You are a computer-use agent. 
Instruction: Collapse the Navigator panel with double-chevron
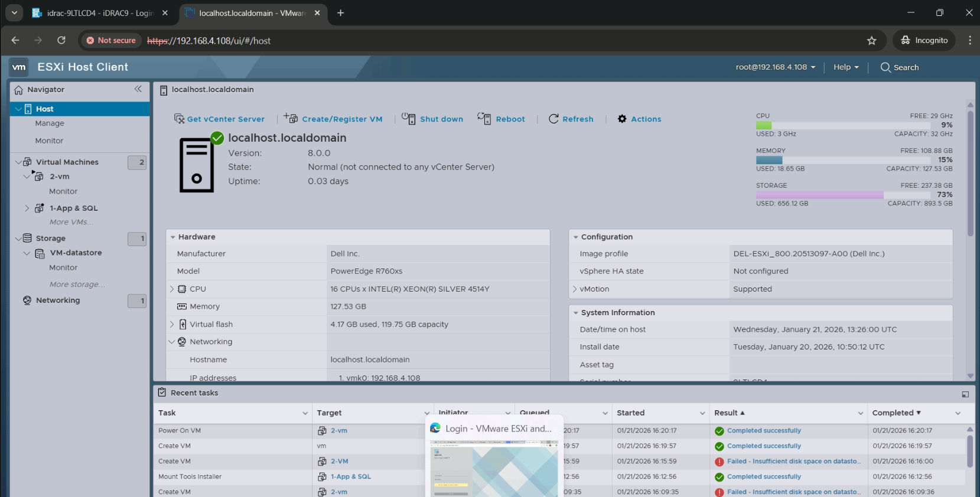click(138, 89)
